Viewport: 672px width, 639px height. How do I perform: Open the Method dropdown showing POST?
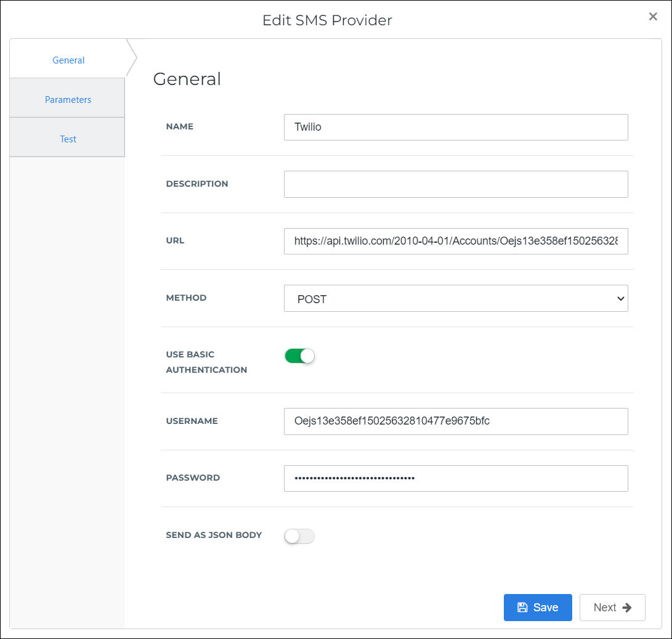456,298
